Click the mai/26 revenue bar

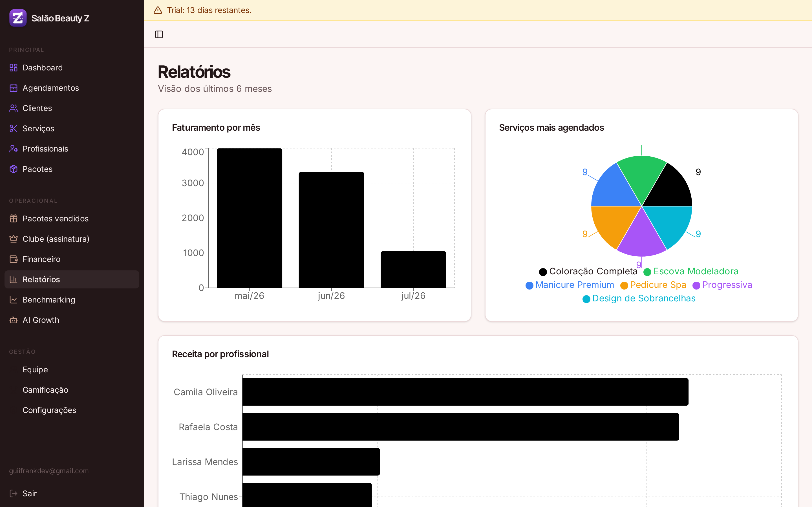249,218
